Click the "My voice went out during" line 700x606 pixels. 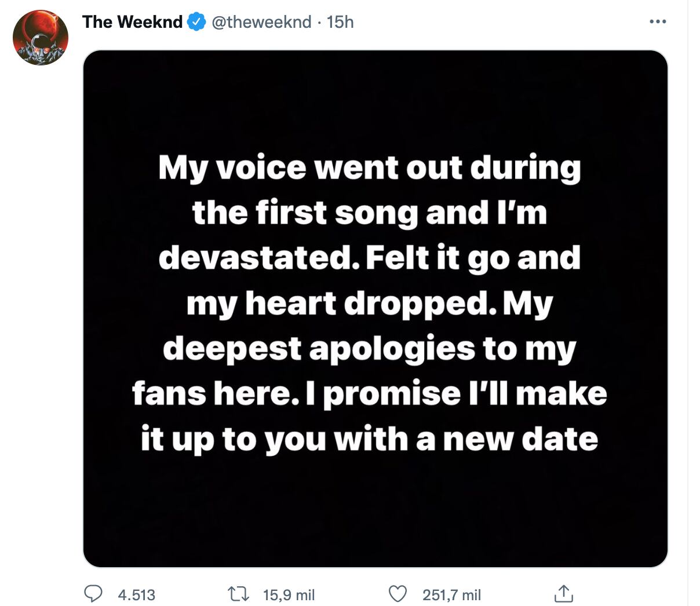[369, 169]
